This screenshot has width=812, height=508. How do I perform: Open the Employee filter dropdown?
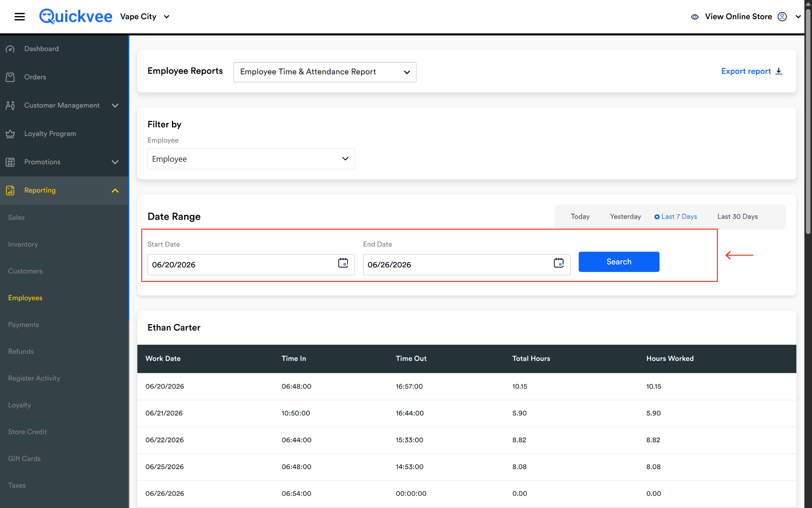(x=251, y=159)
